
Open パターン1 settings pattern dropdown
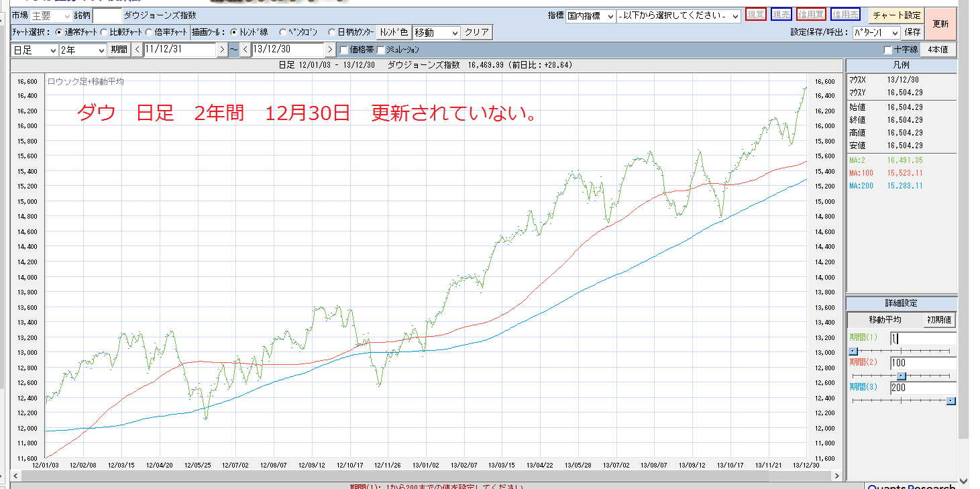[x=877, y=32]
